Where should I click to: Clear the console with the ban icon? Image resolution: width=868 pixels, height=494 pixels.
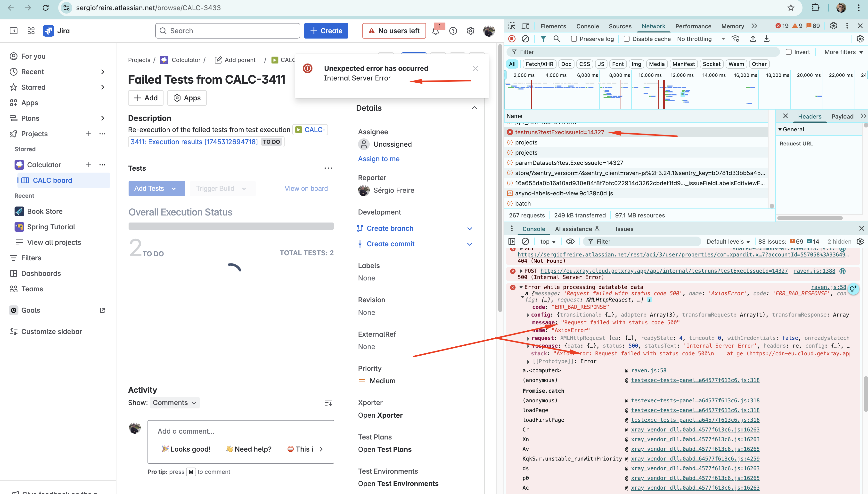click(x=525, y=242)
